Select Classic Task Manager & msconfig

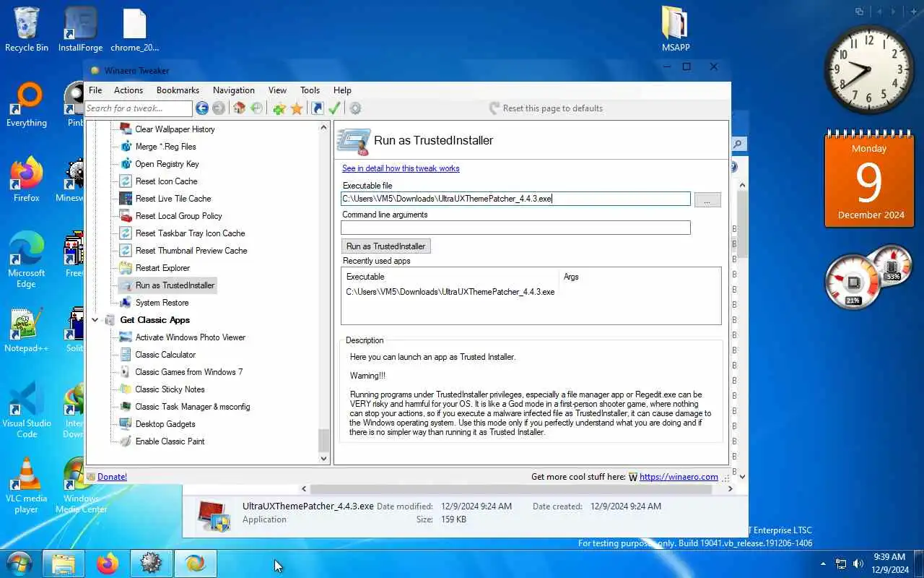192,407
